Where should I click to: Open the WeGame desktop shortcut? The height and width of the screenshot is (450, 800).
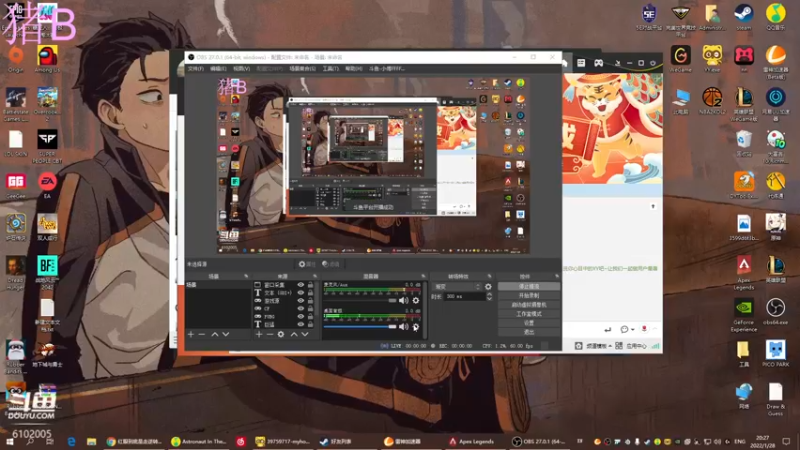click(681, 59)
